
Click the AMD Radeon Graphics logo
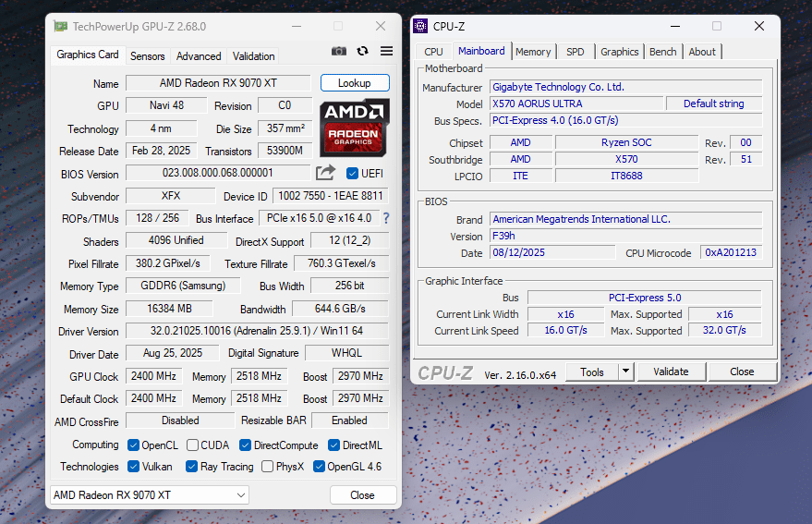tap(354, 128)
